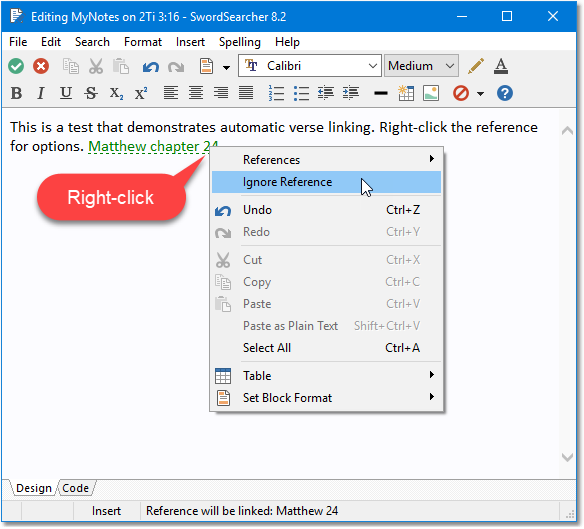Open dropdown next to red circle icon
Screen dimensions: 584x529
[x=480, y=94]
